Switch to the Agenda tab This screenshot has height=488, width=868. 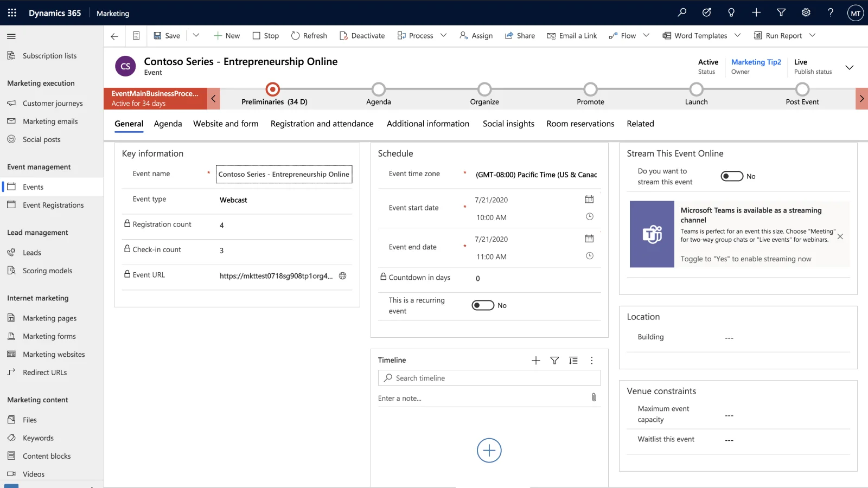[168, 124]
